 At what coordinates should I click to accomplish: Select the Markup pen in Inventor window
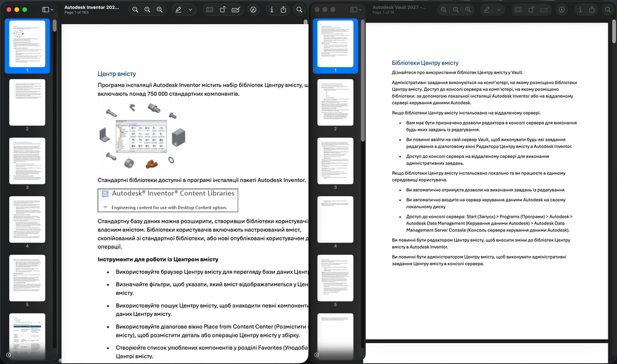tap(178, 10)
